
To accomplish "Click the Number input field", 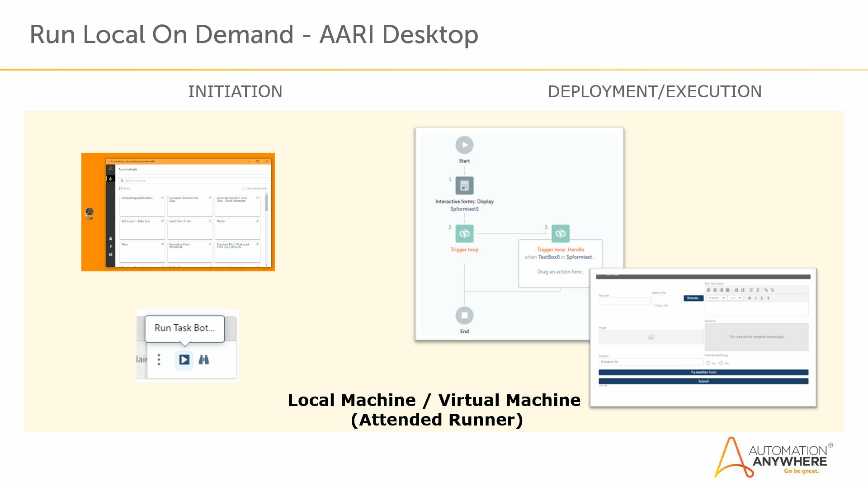I will click(624, 301).
